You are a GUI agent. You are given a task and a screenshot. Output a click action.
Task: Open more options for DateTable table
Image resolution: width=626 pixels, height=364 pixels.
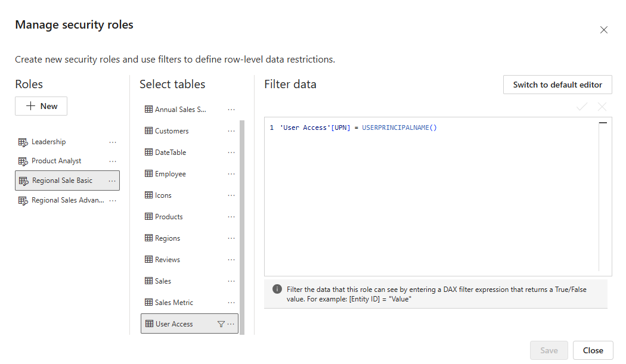231,153
